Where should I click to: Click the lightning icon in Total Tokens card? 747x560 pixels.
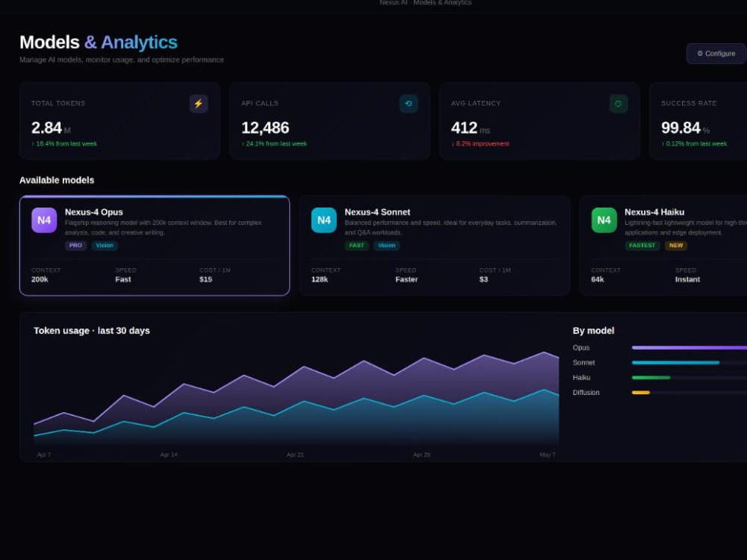tap(199, 103)
